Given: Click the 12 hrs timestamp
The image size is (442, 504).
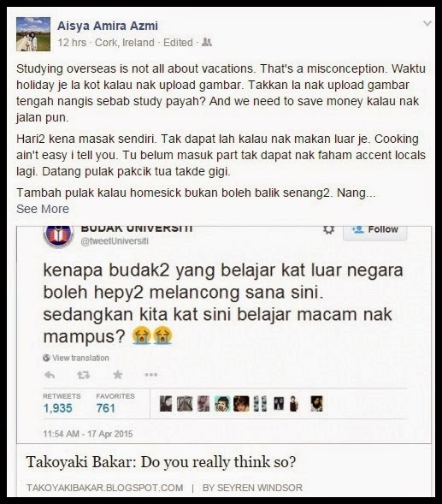Looking at the screenshot, I should 72,43.
